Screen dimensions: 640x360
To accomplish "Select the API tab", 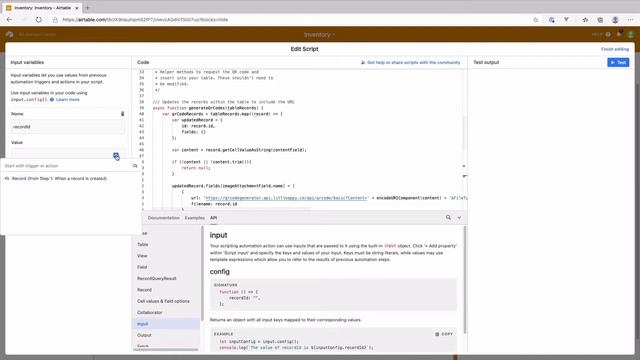I will [x=213, y=218].
